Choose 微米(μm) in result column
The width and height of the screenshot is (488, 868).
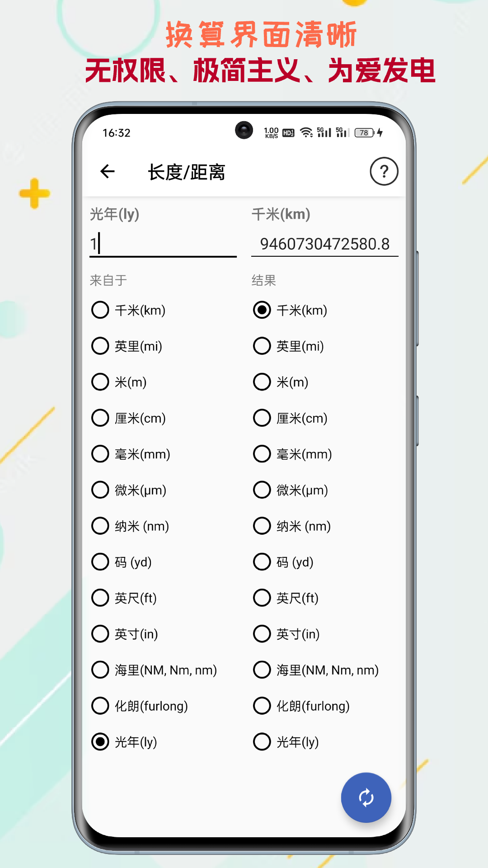click(262, 490)
